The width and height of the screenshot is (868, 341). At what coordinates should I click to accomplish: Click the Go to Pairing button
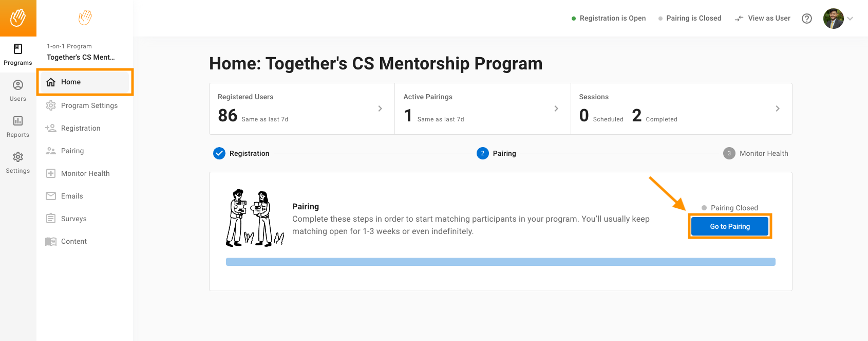(x=730, y=226)
